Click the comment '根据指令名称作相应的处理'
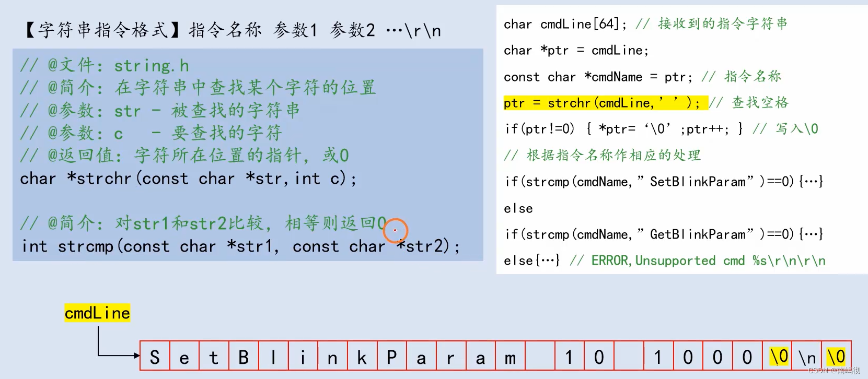868x379 pixels. tap(614, 156)
